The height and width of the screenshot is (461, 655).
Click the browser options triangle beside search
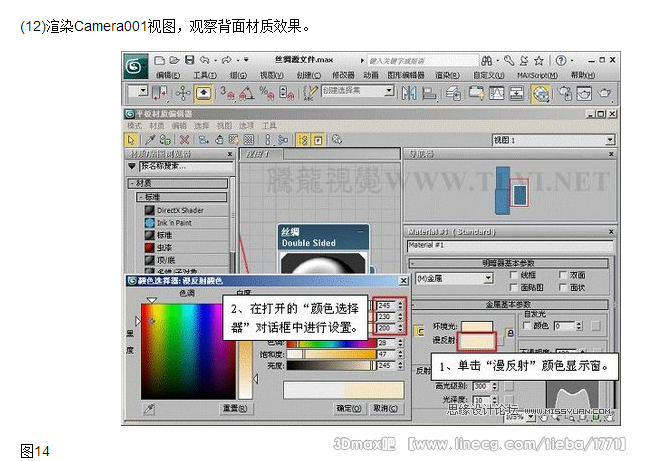[x=132, y=166]
